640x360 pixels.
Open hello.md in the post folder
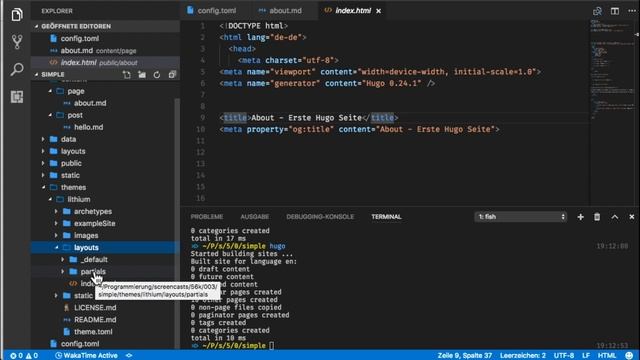click(88, 127)
